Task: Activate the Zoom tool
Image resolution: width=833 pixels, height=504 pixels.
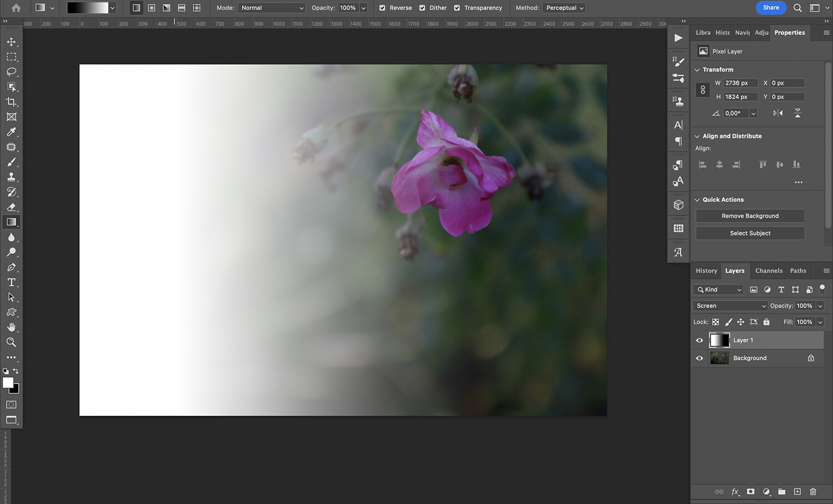Action: click(12, 342)
